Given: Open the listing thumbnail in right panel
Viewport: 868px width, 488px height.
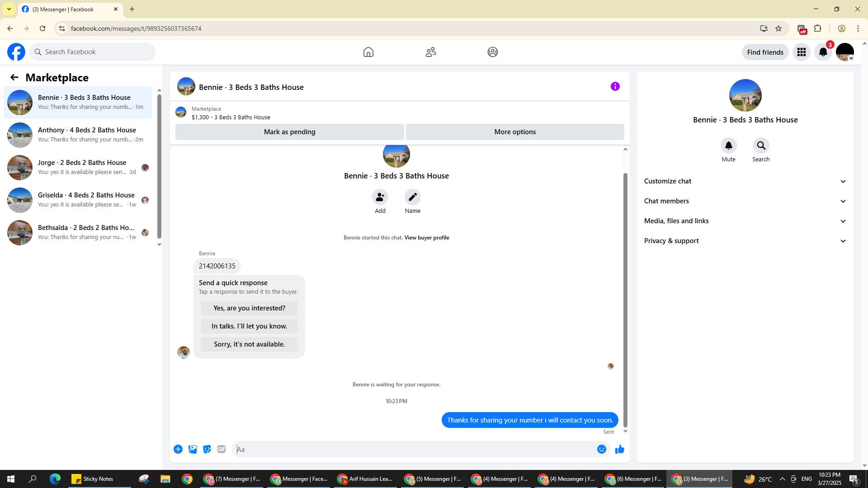Looking at the screenshot, I should pyautogui.click(x=745, y=95).
